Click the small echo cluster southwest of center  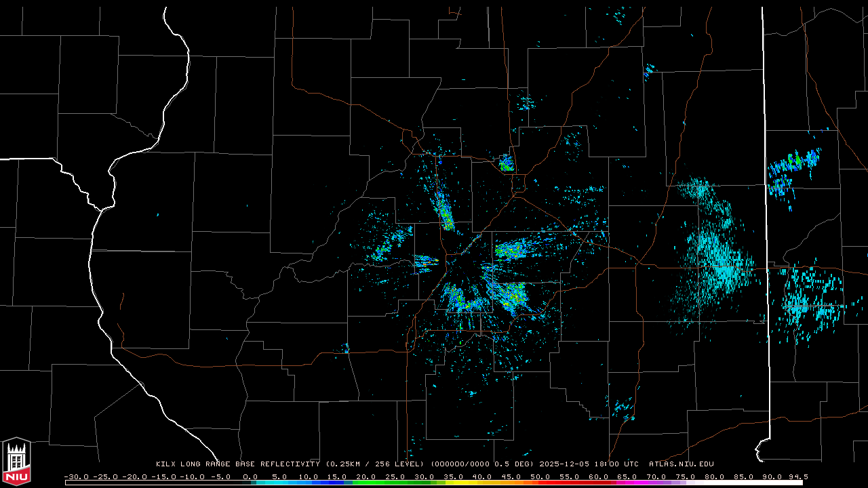click(346, 349)
